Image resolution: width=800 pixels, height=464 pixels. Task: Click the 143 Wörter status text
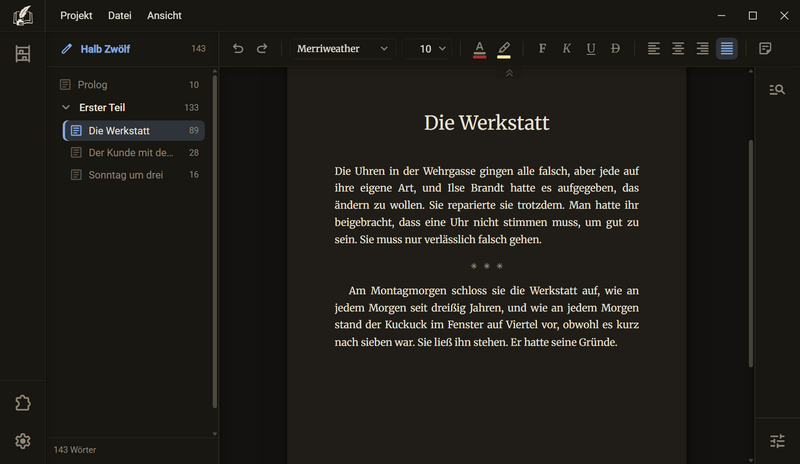(x=75, y=450)
